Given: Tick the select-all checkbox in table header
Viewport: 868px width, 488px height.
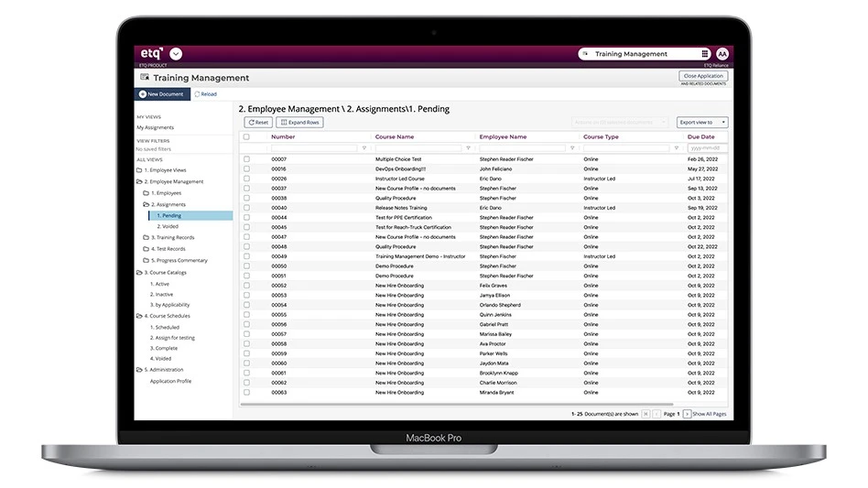Looking at the screenshot, I should pos(246,136).
